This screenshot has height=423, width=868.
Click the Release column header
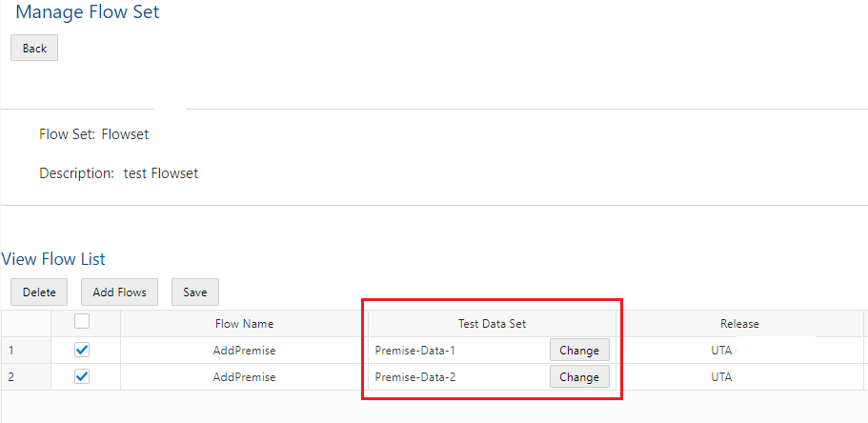[x=739, y=324]
